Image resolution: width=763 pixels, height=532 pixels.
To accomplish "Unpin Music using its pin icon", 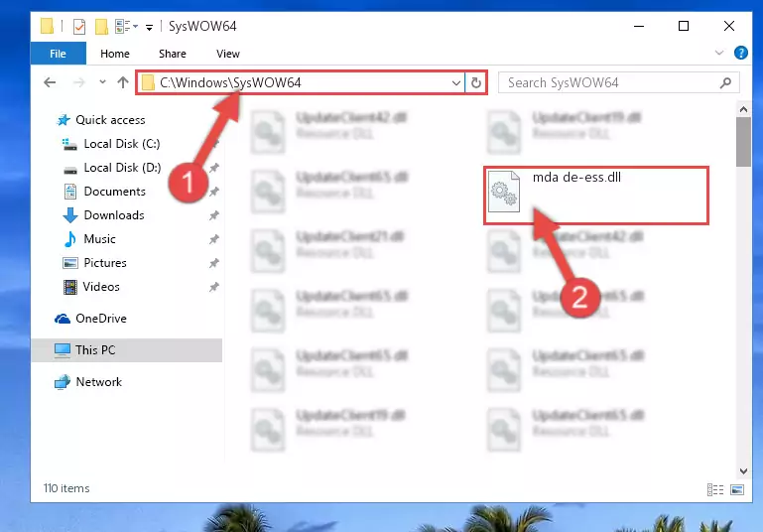I will coord(213,239).
